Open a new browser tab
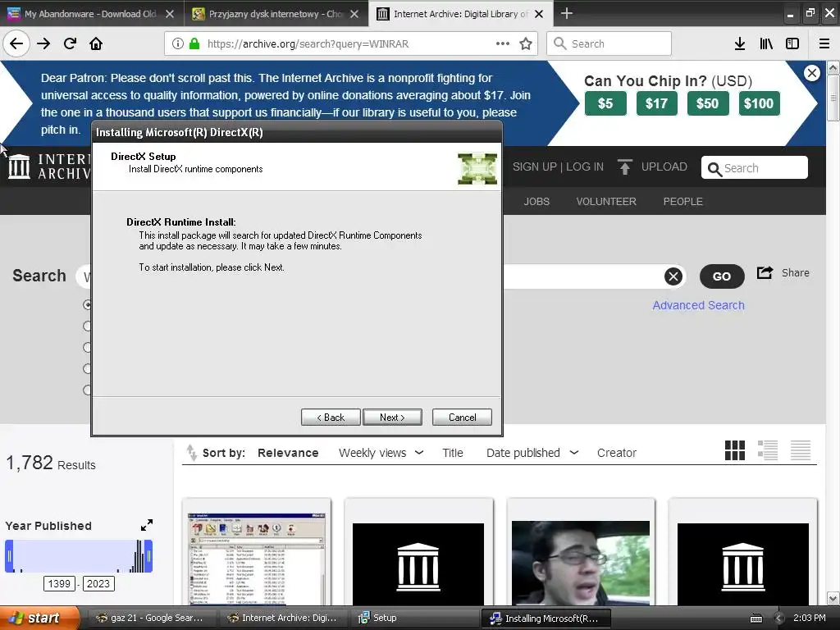 (x=566, y=13)
